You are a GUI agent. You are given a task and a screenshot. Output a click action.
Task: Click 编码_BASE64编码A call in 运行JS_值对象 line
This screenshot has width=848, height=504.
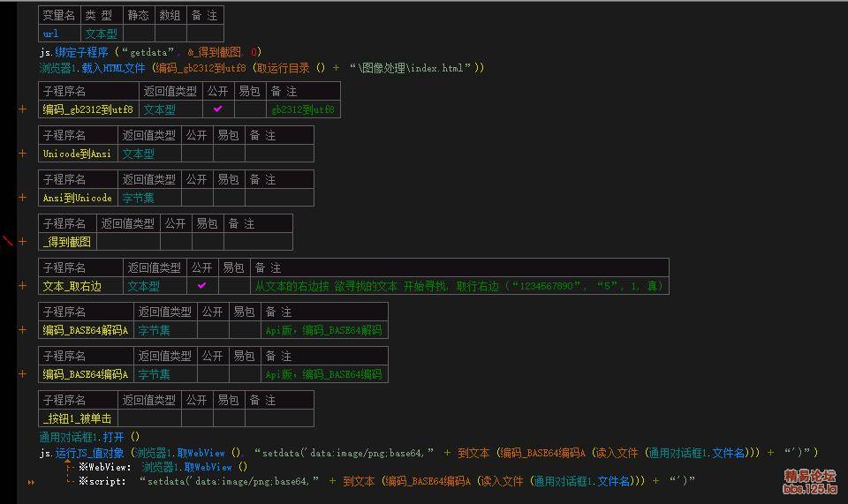click(543, 453)
